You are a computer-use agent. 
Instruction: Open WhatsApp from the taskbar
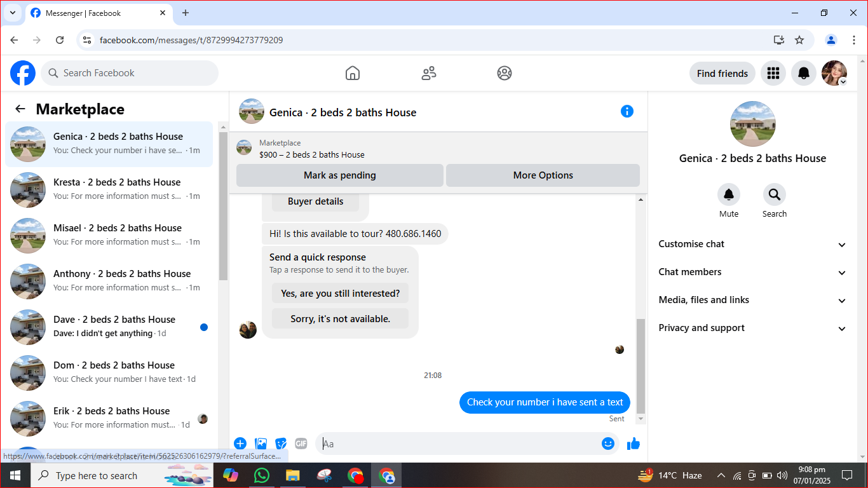[261, 475]
